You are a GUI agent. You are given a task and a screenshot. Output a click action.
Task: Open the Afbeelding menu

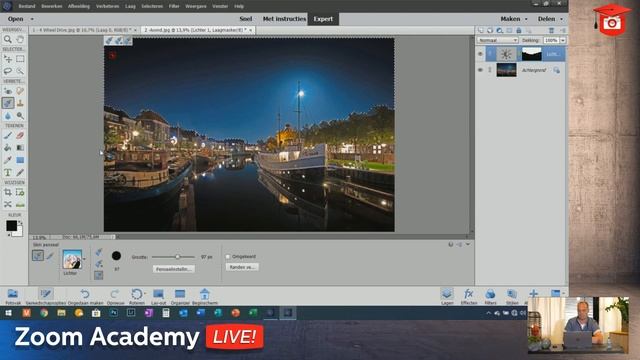coord(79,6)
